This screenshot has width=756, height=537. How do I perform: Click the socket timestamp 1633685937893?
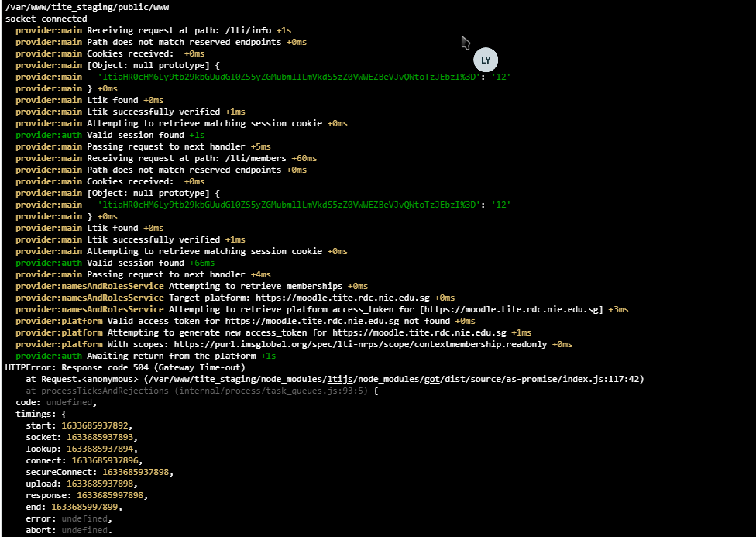pyautogui.click(x=100, y=437)
